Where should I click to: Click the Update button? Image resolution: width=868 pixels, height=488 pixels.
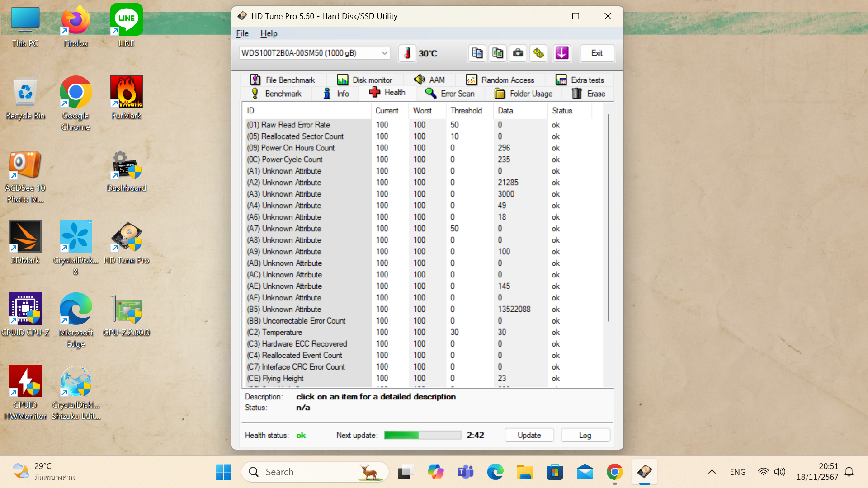pos(529,435)
